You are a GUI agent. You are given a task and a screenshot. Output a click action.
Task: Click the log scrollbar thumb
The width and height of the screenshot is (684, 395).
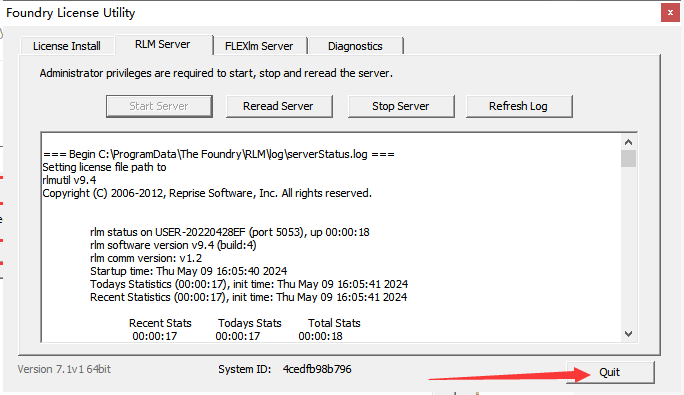[628, 158]
